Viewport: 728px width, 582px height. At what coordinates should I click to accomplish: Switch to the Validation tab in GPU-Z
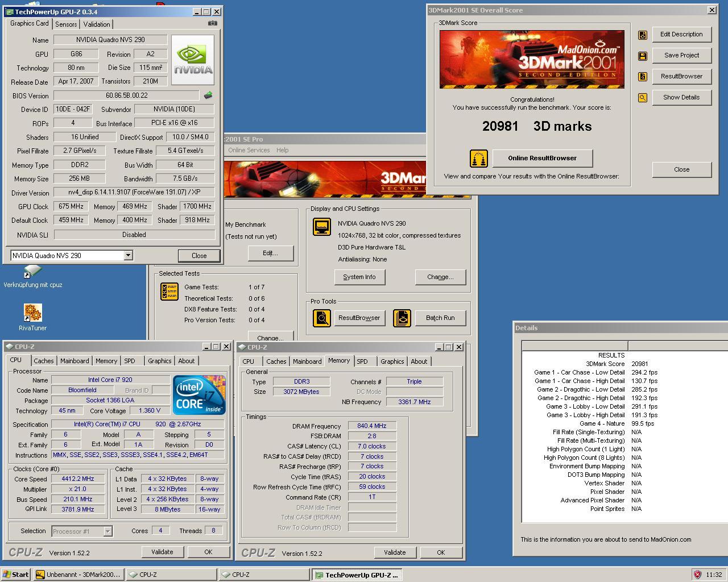(97, 24)
